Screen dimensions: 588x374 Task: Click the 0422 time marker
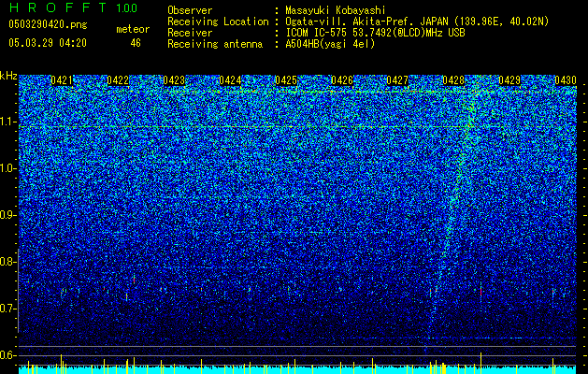(x=118, y=80)
